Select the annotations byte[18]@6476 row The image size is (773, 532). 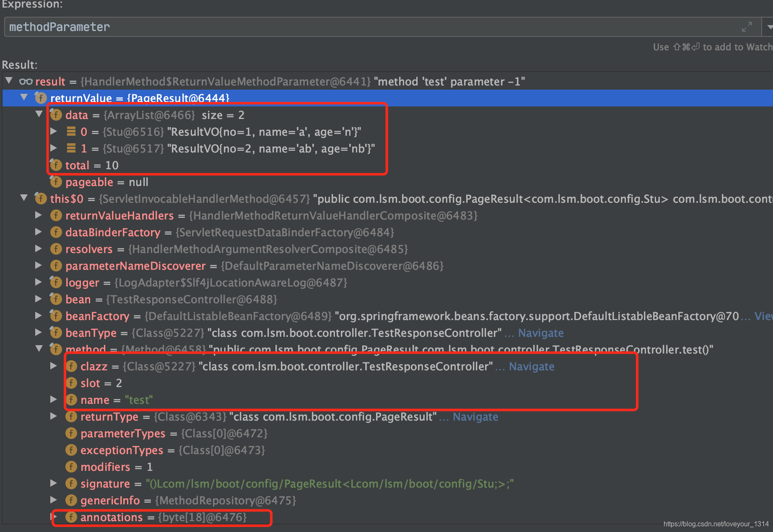pyautogui.click(x=387, y=517)
